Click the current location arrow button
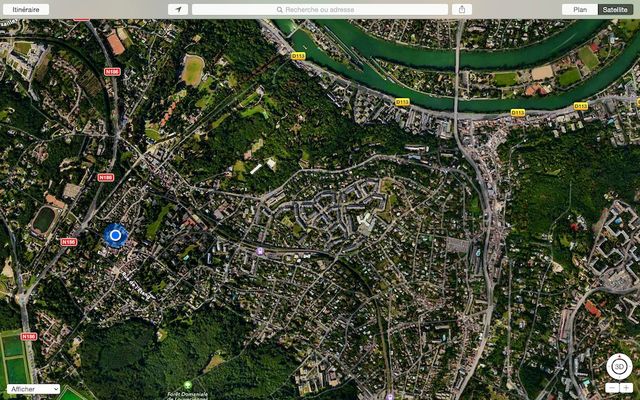640x400 pixels. (179, 9)
